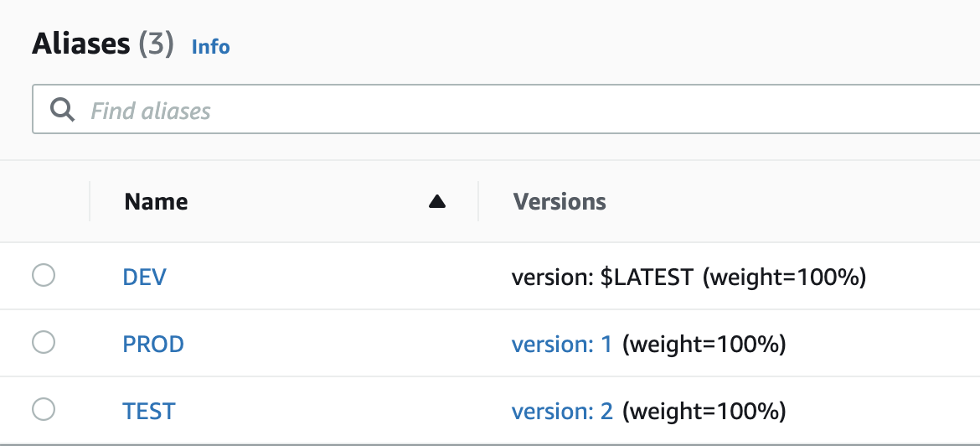The width and height of the screenshot is (980, 446).
Task: Click the version: $LATEST text in DEV row
Action: (x=602, y=277)
